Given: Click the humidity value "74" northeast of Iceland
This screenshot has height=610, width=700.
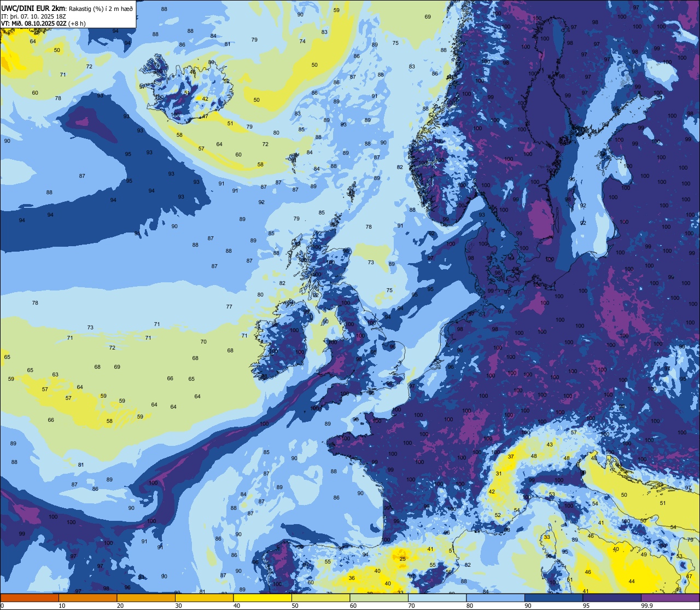Looking at the screenshot, I should click(x=302, y=42).
